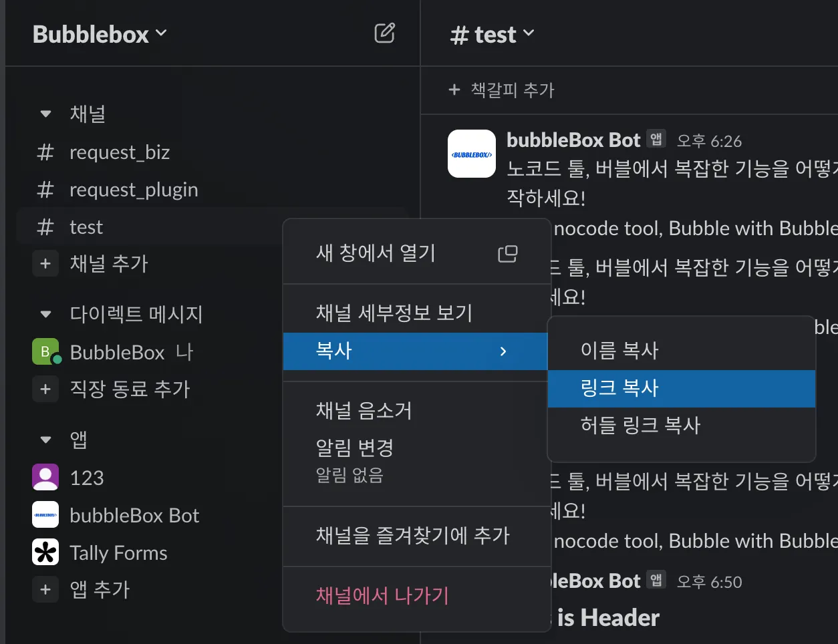Collapse the 다이렉트 메시지 section
This screenshot has width=838, height=644.
pyautogui.click(x=45, y=314)
